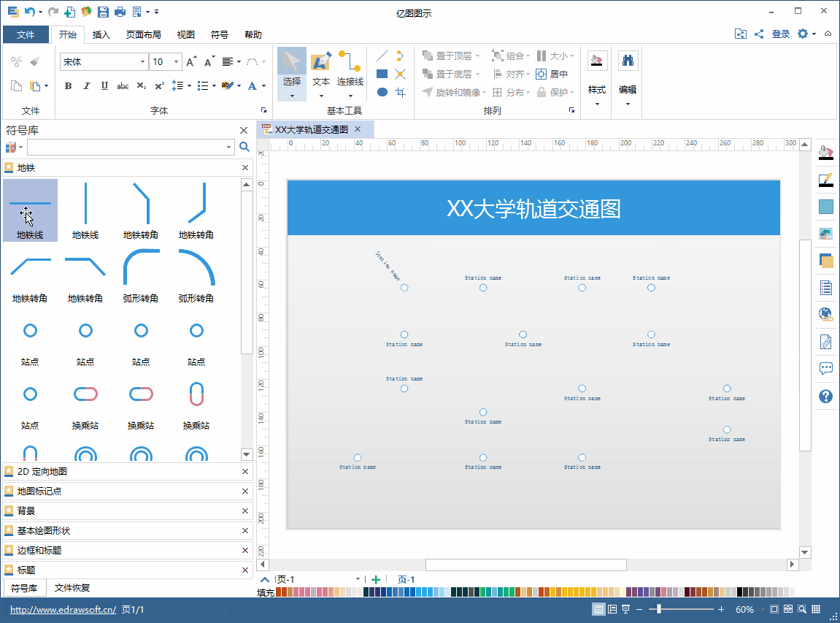Toggle italic text formatting

point(87,86)
